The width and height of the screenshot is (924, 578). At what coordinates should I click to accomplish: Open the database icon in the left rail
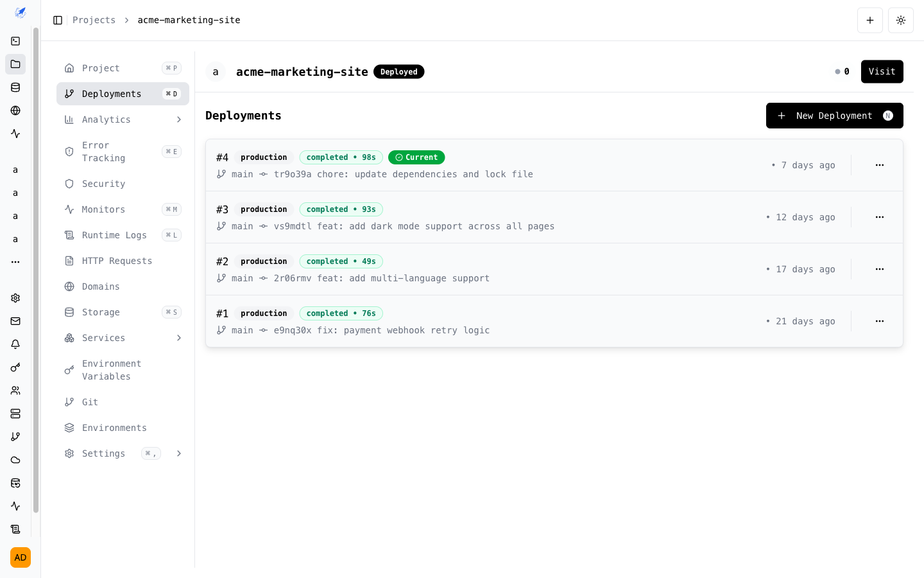15,87
